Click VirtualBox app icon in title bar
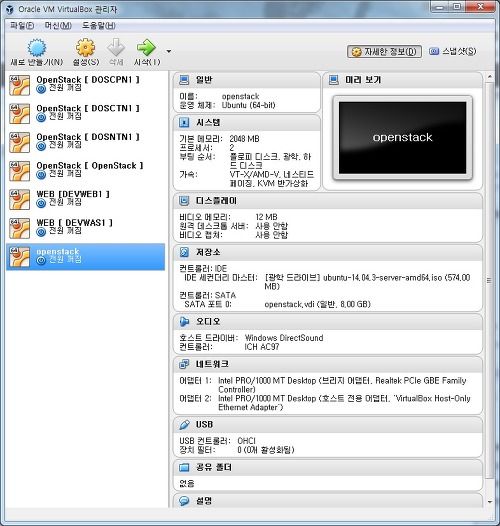Image resolution: width=500 pixels, height=526 pixels. (10, 9)
